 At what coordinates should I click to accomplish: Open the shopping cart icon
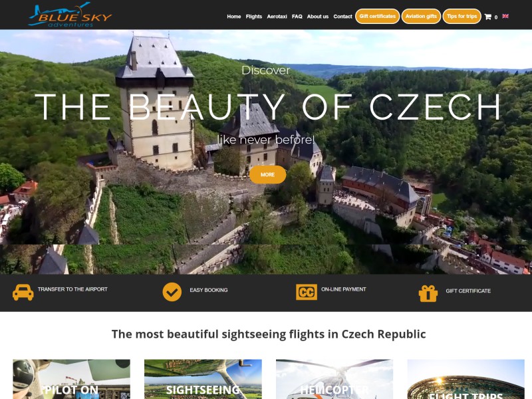tap(487, 17)
